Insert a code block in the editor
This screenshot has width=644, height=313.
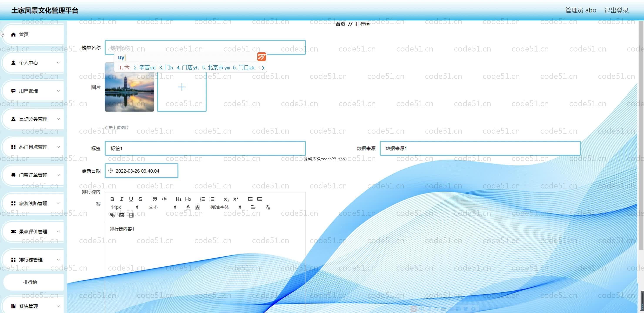pyautogui.click(x=164, y=199)
